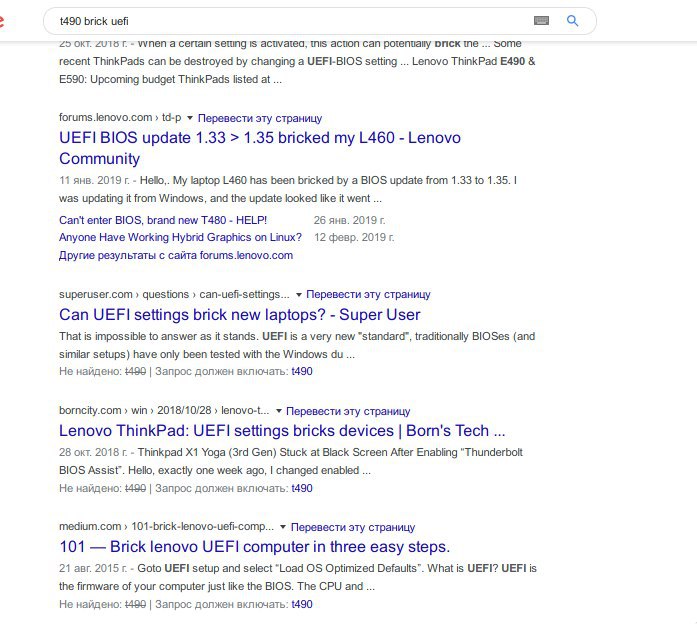Expand dropdown arrow next to borncity.com
The height and width of the screenshot is (624, 697).
pos(279,411)
